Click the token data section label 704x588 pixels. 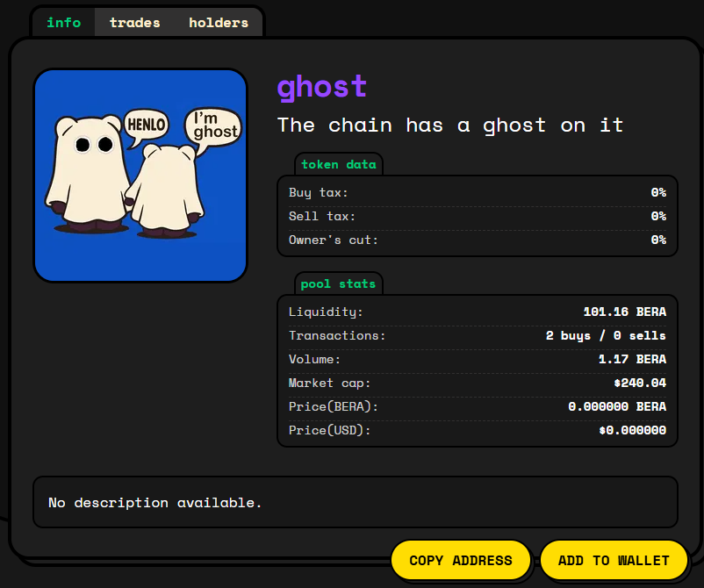pos(339,164)
